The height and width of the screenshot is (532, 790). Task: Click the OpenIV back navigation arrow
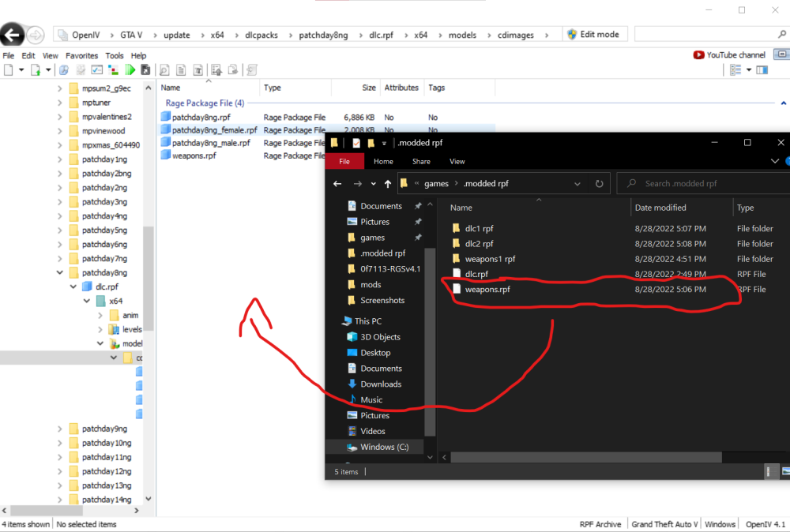[x=12, y=36]
